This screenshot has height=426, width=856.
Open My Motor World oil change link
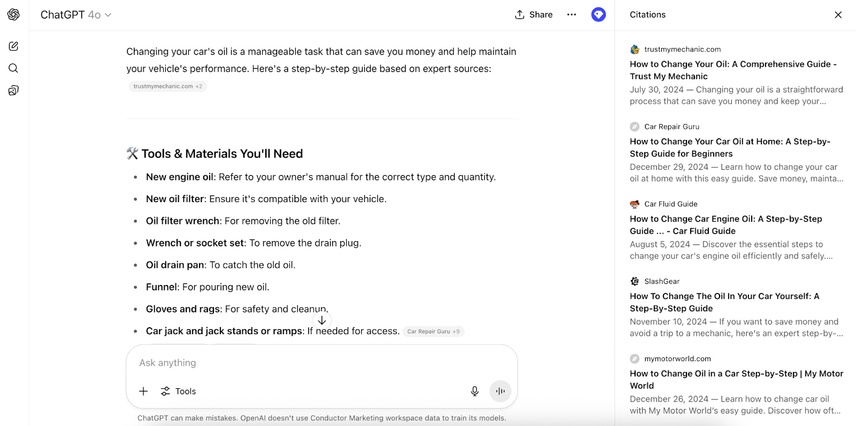pyautogui.click(x=736, y=380)
